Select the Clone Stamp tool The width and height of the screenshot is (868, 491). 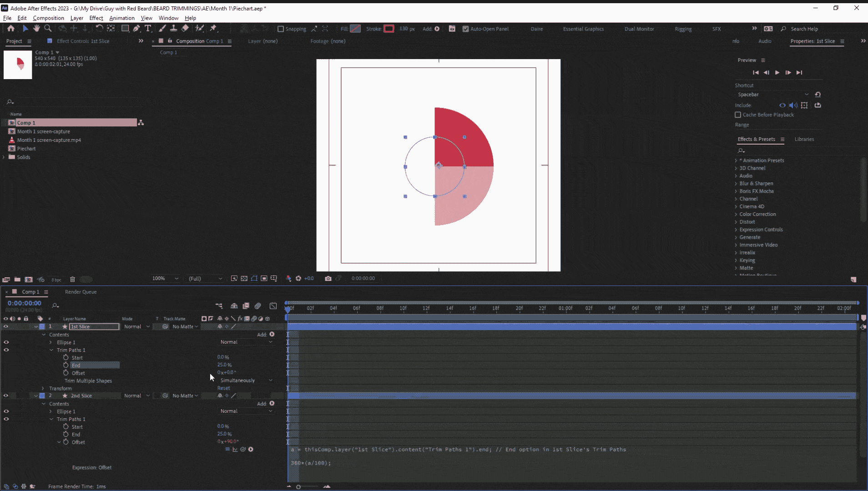[173, 28]
